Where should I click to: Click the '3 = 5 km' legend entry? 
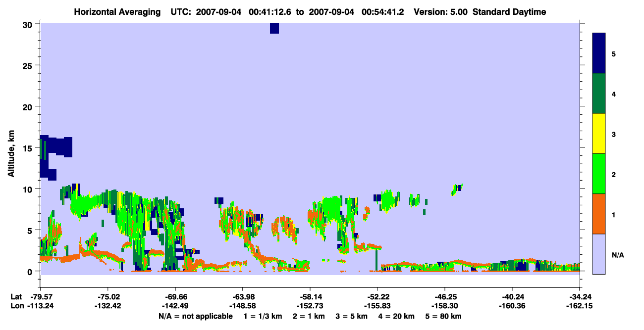pyautogui.click(x=351, y=316)
